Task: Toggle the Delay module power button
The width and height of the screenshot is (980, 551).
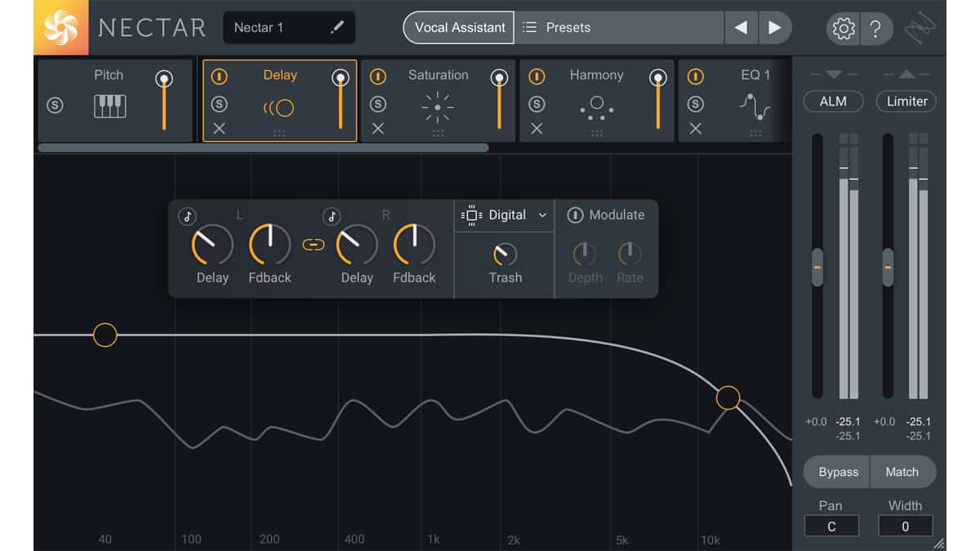Action: tap(219, 75)
